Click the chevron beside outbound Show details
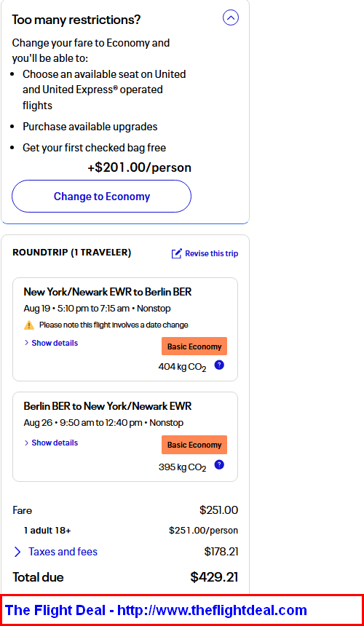Image resolution: width=364 pixels, height=626 pixels. point(27,343)
